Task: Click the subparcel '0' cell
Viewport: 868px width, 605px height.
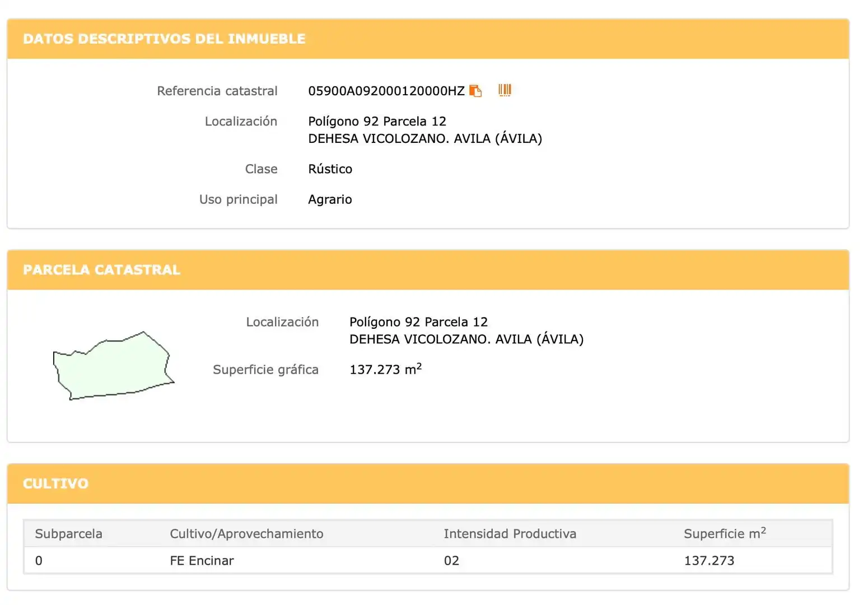Action: tap(39, 561)
